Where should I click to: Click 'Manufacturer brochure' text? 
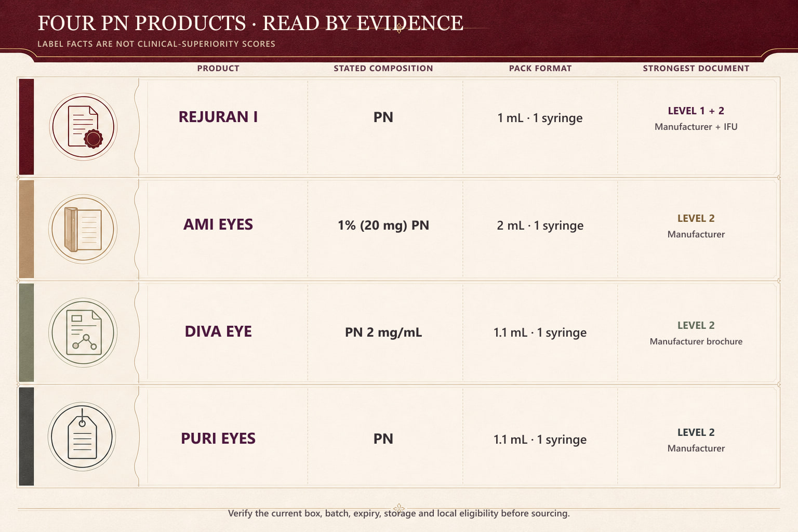[x=696, y=341]
